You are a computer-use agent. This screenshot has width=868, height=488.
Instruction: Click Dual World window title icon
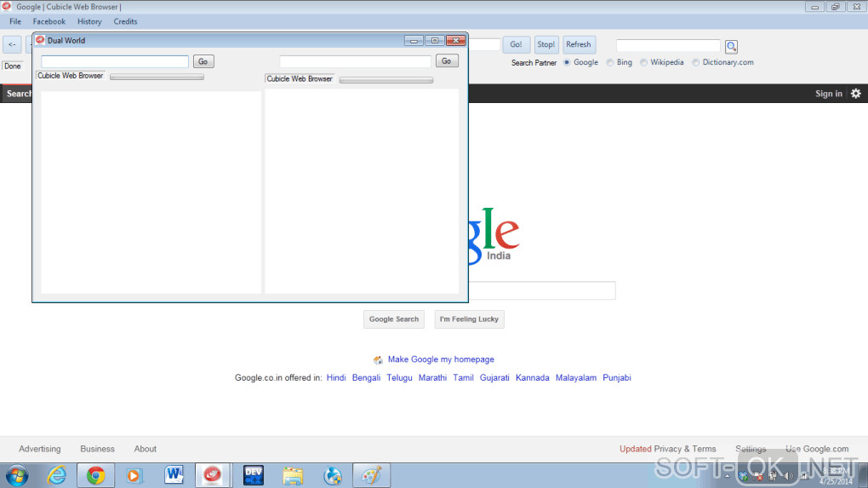point(40,40)
